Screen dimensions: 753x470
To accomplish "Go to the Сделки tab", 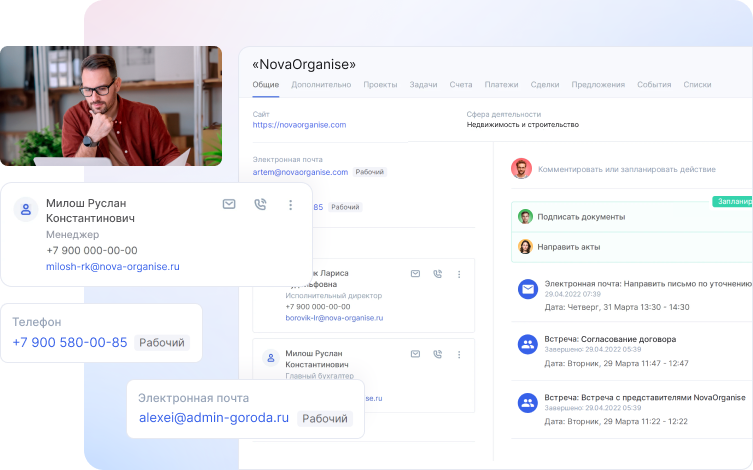I will [x=545, y=85].
